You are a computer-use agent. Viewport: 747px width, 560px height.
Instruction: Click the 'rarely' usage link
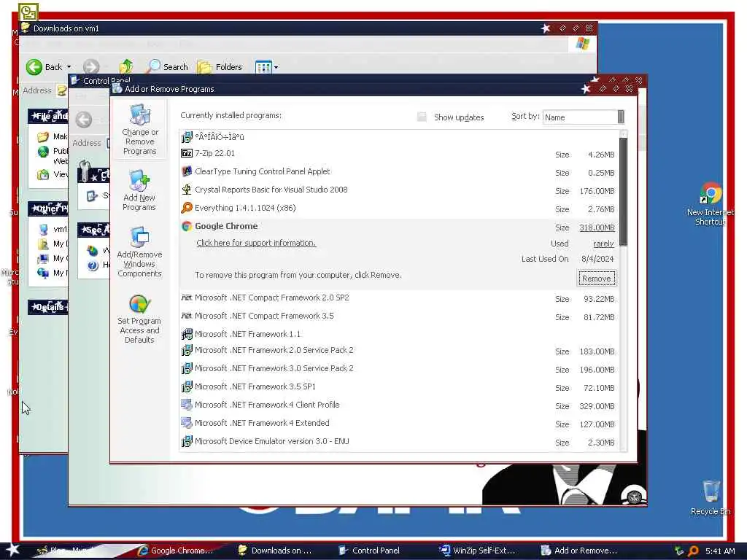(603, 244)
